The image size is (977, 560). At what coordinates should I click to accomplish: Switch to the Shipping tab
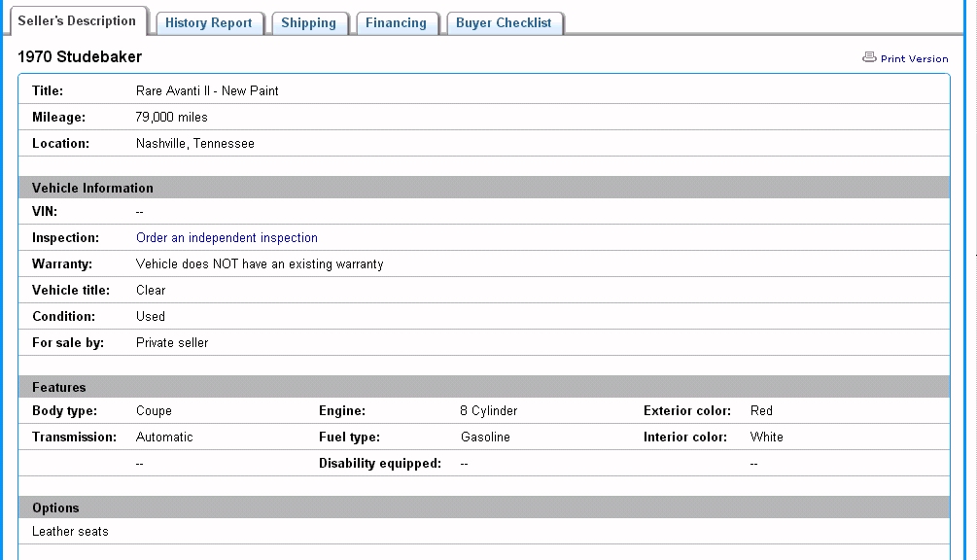(x=308, y=23)
